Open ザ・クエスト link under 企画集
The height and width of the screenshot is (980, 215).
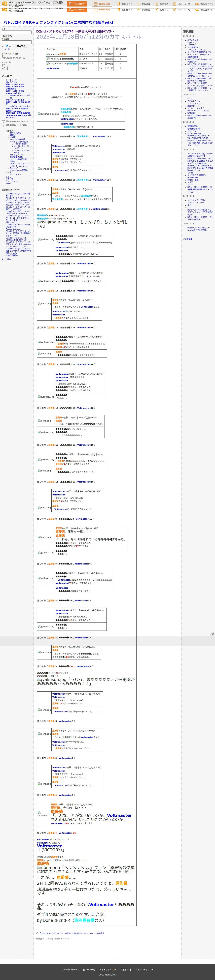click(x=16, y=175)
